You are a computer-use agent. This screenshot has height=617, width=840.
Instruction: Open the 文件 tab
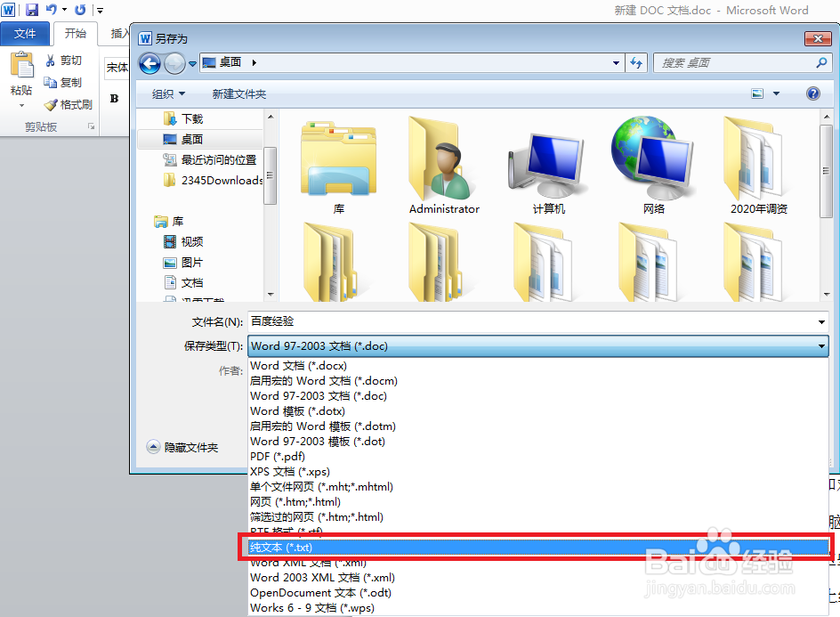pos(25,34)
